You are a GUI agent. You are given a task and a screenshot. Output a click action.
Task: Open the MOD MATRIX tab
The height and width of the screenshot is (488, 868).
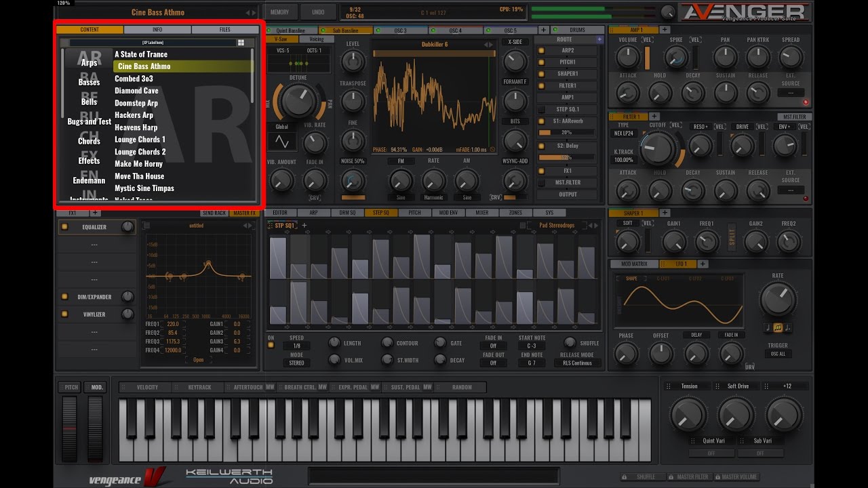(634, 264)
